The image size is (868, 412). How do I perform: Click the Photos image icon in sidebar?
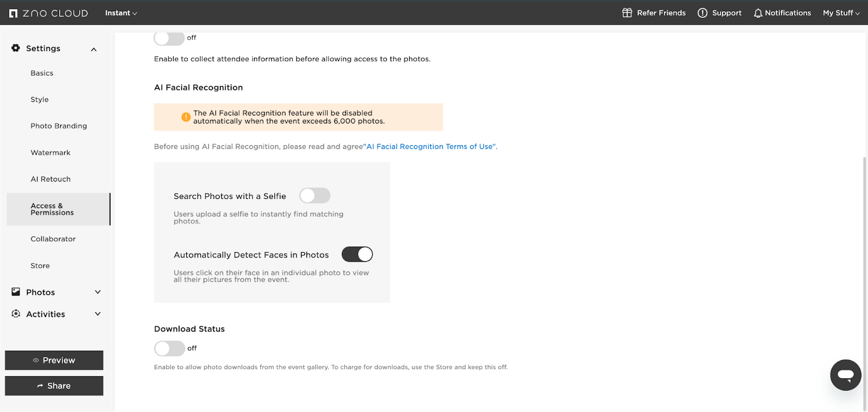pos(16,292)
